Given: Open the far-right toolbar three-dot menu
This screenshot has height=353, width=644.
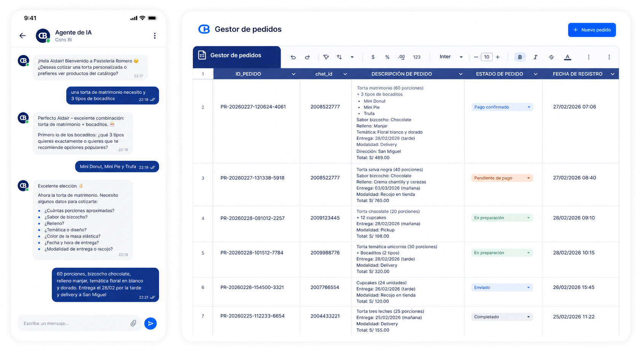Looking at the screenshot, I should coord(609,57).
